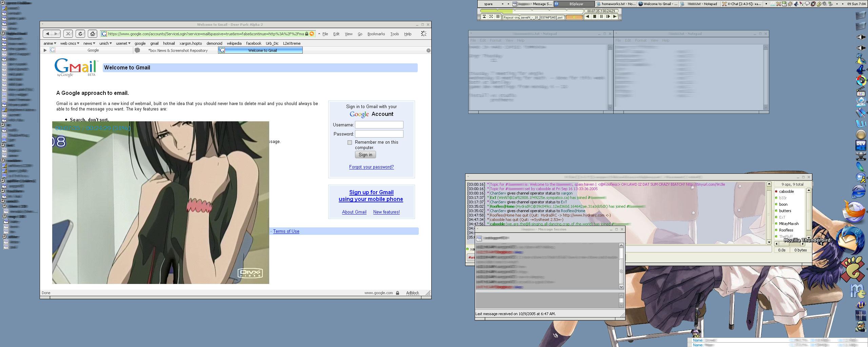The width and height of the screenshot is (868, 347).
Task: Launch Firefox globe icon from dock
Action: (854, 212)
